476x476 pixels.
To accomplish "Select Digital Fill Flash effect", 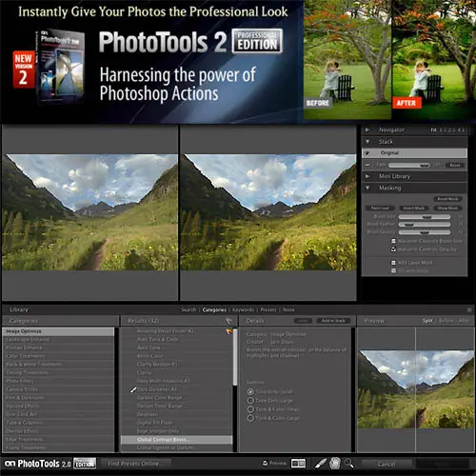I will pyautogui.click(x=177, y=423).
